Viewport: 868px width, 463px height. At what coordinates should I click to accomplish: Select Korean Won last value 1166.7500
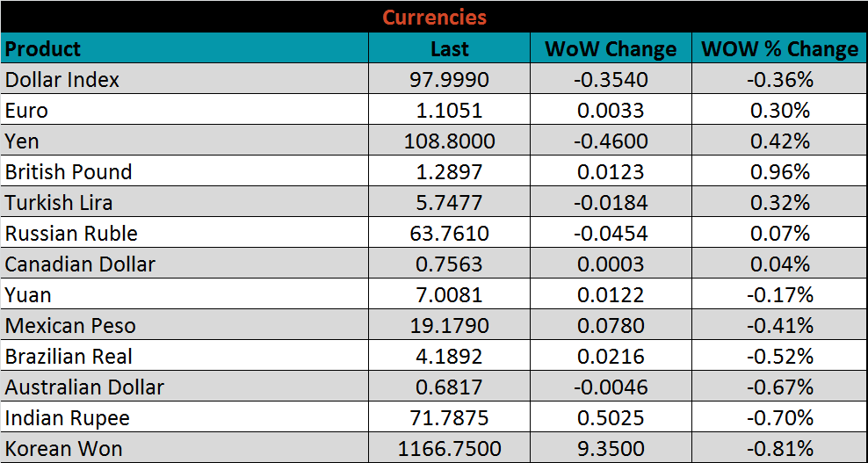click(449, 449)
